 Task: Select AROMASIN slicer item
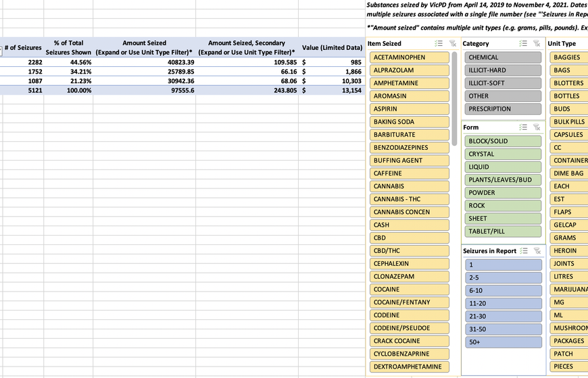click(409, 96)
